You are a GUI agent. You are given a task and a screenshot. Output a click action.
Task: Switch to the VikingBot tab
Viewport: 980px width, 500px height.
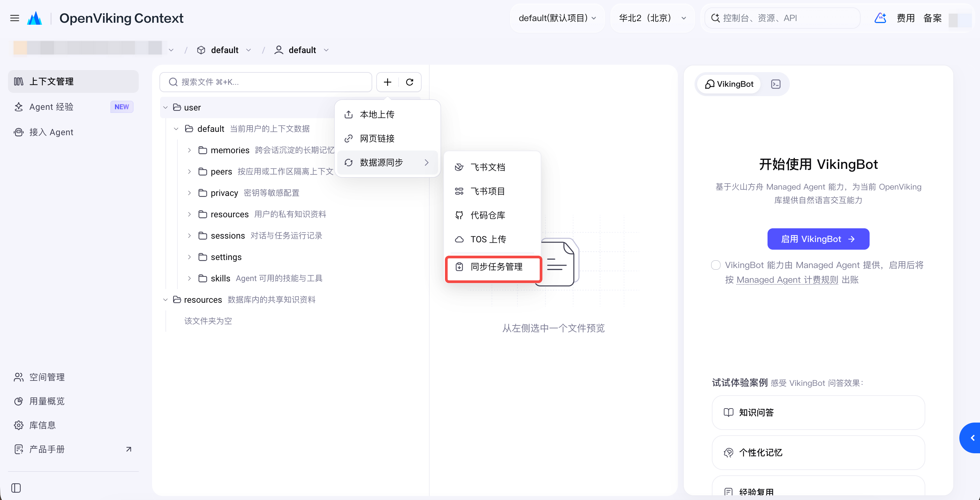[x=729, y=84]
